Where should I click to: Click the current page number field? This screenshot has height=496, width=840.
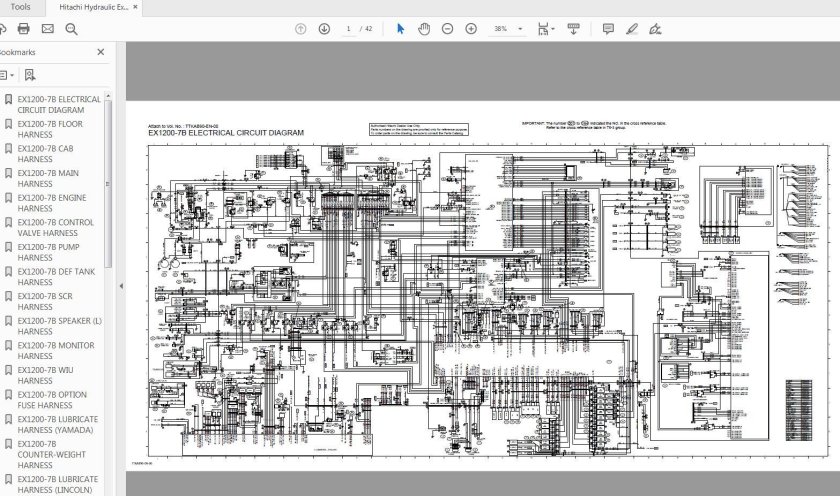coord(350,29)
